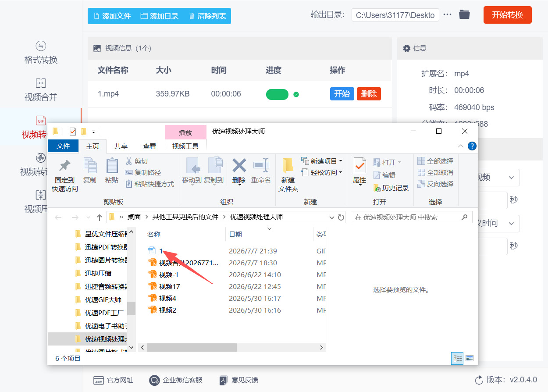Click 剪切 scissors in ribbon
The image size is (548, 392).
point(137,161)
